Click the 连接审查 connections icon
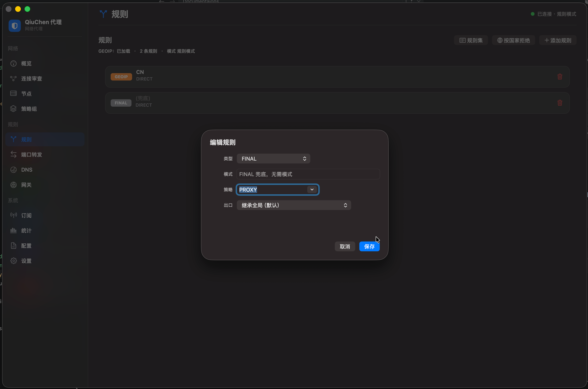 (13, 79)
